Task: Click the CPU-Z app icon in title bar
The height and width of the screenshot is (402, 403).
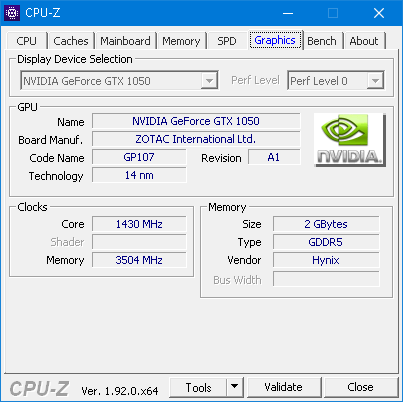Action: tap(12, 13)
